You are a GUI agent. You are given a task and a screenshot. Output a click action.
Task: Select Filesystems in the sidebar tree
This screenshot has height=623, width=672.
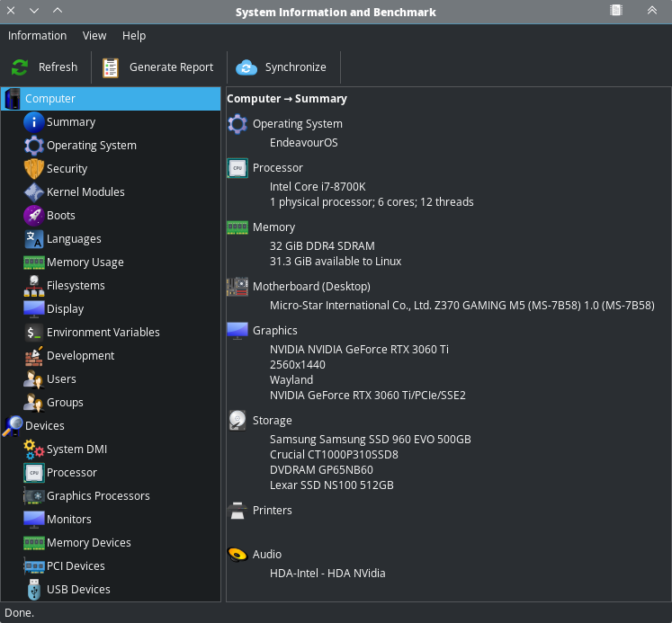tap(76, 286)
